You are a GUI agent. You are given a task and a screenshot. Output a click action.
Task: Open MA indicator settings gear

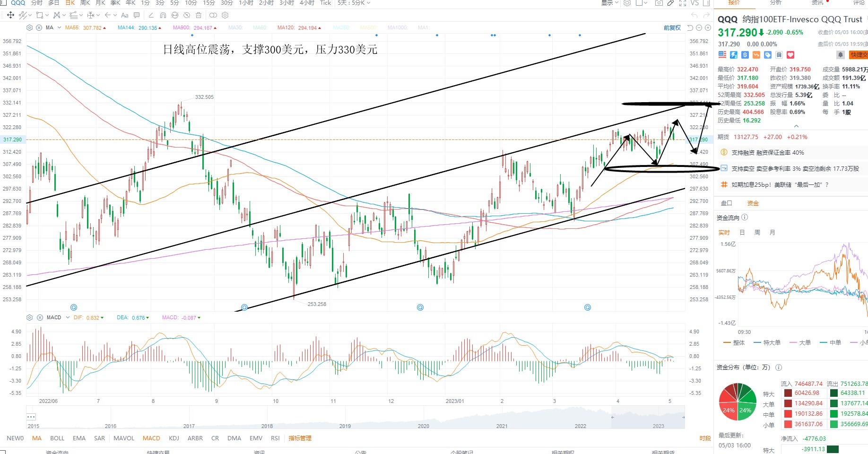coord(30,27)
